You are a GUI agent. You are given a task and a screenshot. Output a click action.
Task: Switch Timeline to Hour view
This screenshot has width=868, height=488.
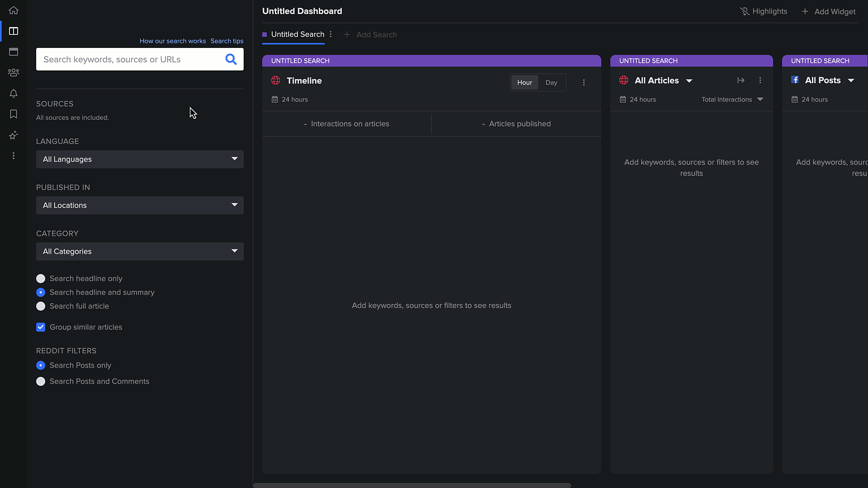coord(524,83)
